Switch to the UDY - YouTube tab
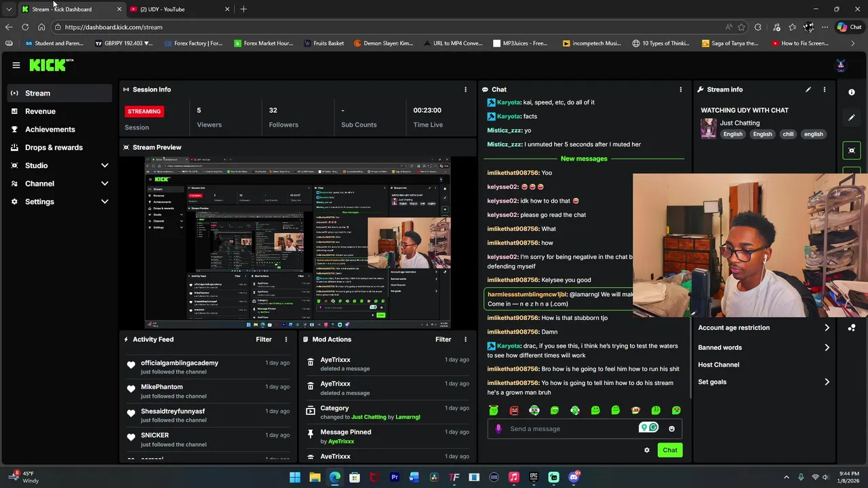Image resolution: width=868 pixels, height=488 pixels. 180,9
